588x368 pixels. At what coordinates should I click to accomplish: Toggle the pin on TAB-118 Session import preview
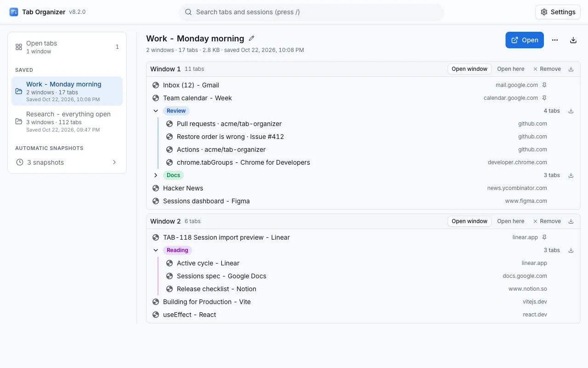544,237
